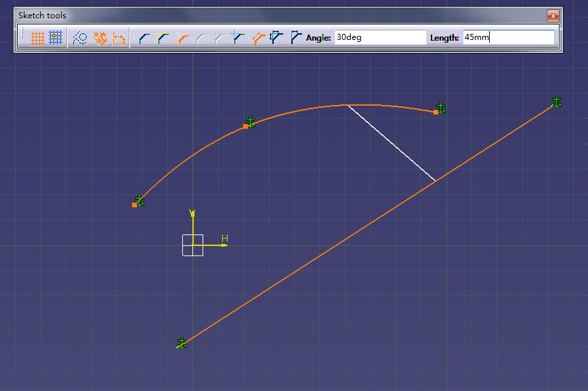Click the Sketch tools title bar
Viewport: 588px width, 391px height.
pyautogui.click(x=281, y=16)
